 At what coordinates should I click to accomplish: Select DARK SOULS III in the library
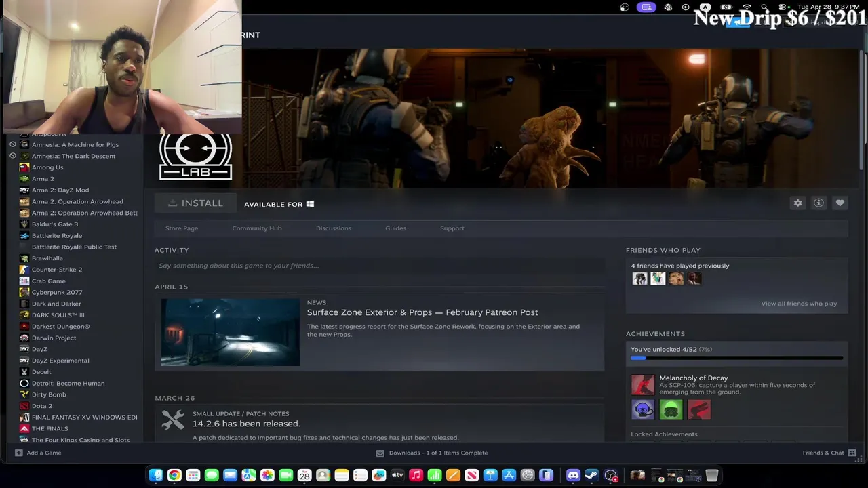click(58, 315)
